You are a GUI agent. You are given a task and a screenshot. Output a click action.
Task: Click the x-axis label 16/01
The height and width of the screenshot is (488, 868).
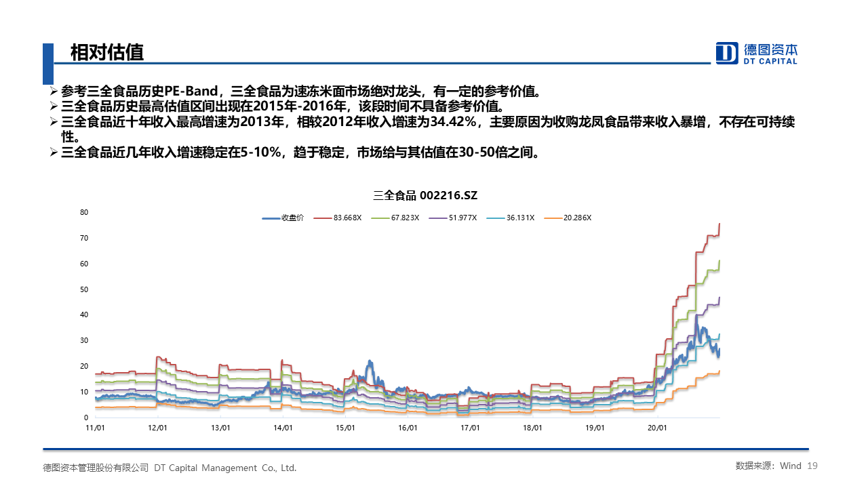coord(408,428)
